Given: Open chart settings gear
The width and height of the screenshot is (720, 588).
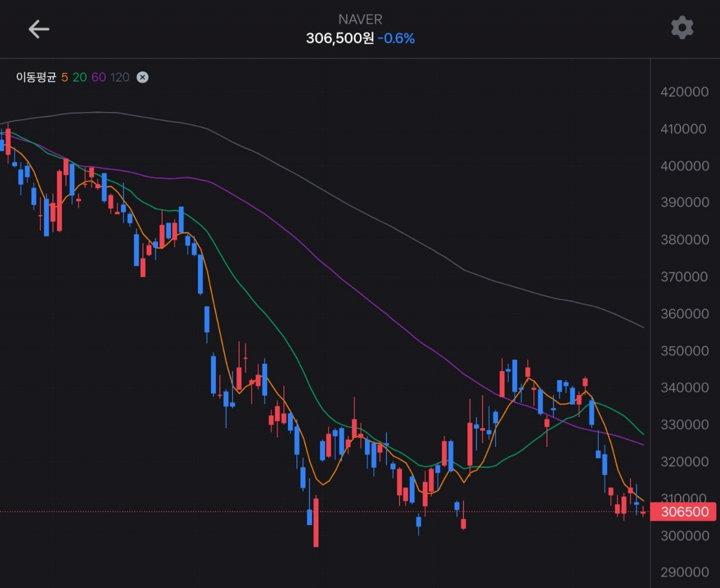Looking at the screenshot, I should [682, 28].
